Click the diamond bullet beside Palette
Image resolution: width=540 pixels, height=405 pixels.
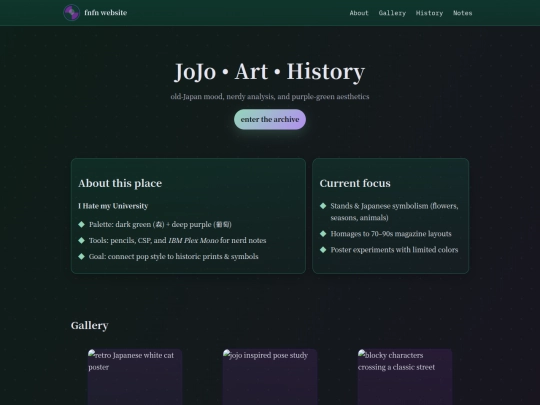tap(82, 225)
